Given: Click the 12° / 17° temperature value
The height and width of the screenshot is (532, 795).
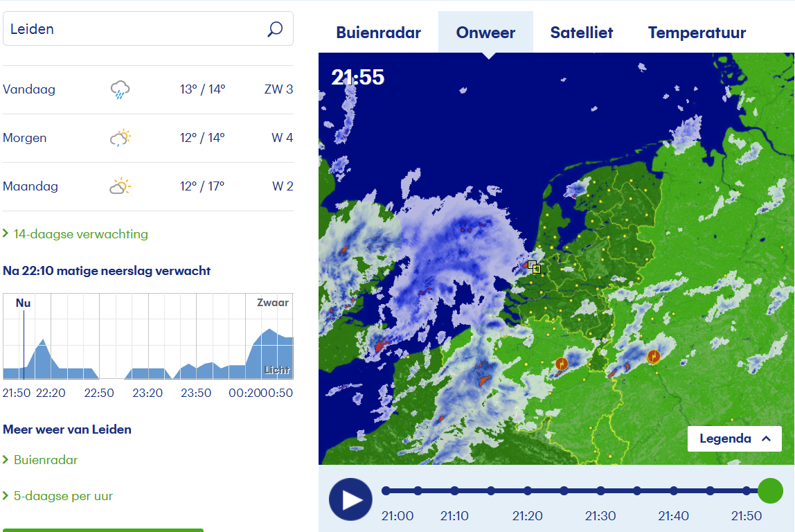Looking at the screenshot, I should (x=202, y=186).
